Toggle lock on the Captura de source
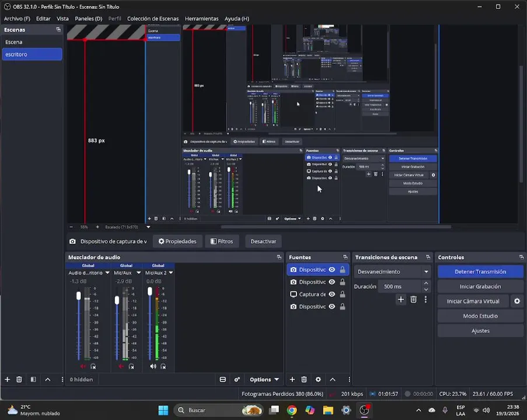Viewport: 527px width, 420px height. pos(342,294)
